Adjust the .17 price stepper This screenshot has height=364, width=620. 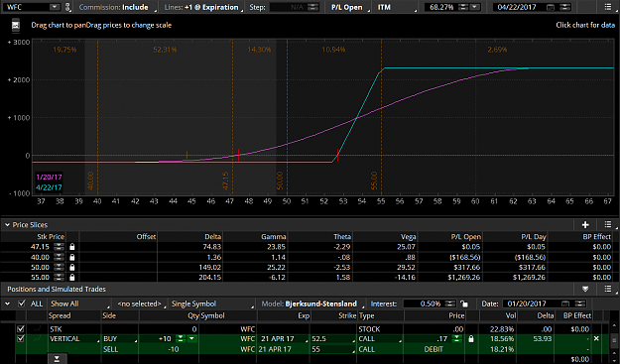pyautogui.click(x=456, y=338)
